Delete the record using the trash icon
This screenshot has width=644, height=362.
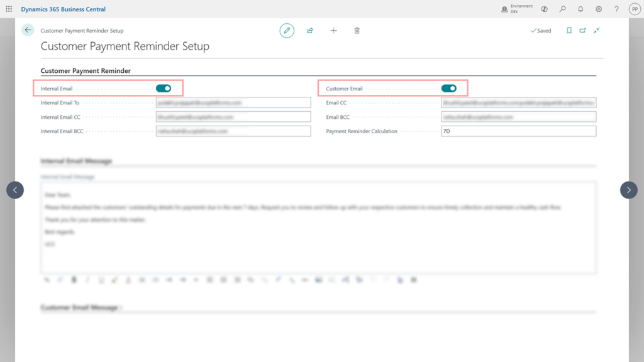tap(357, 30)
